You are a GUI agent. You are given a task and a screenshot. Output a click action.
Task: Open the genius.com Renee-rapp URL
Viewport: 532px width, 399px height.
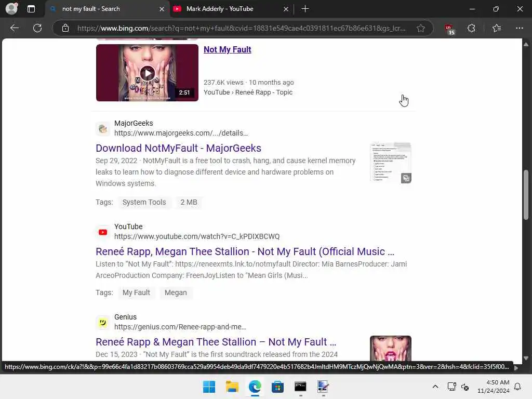(180, 327)
